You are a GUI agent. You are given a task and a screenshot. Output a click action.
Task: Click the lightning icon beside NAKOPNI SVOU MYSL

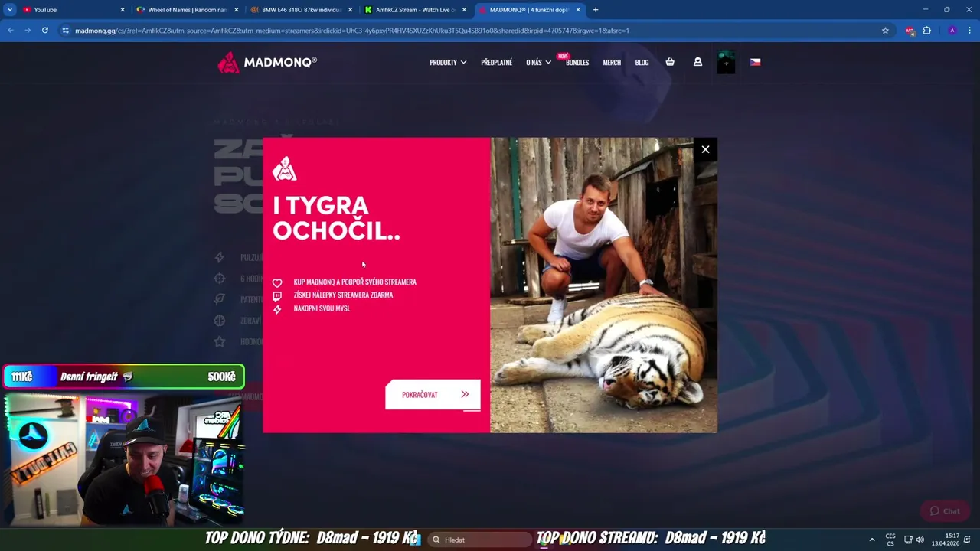pos(277,309)
